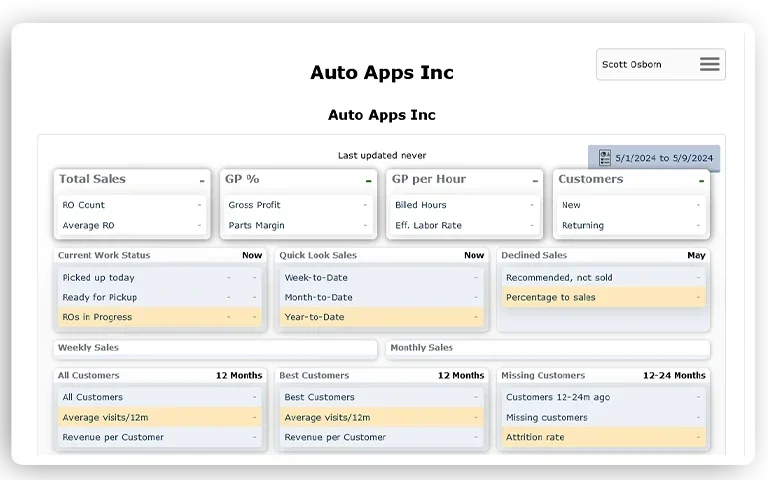The width and height of the screenshot is (768, 480).
Task: Open the hamburger menu next to Scott Osborn
Action: pos(709,64)
